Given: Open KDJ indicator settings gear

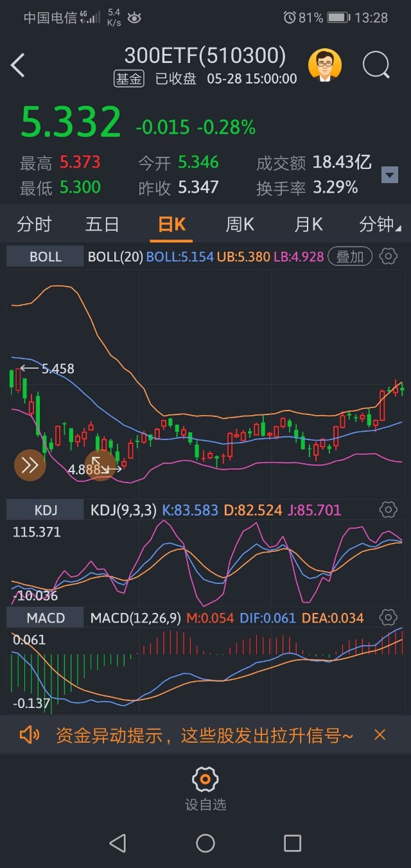Looking at the screenshot, I should [x=388, y=510].
